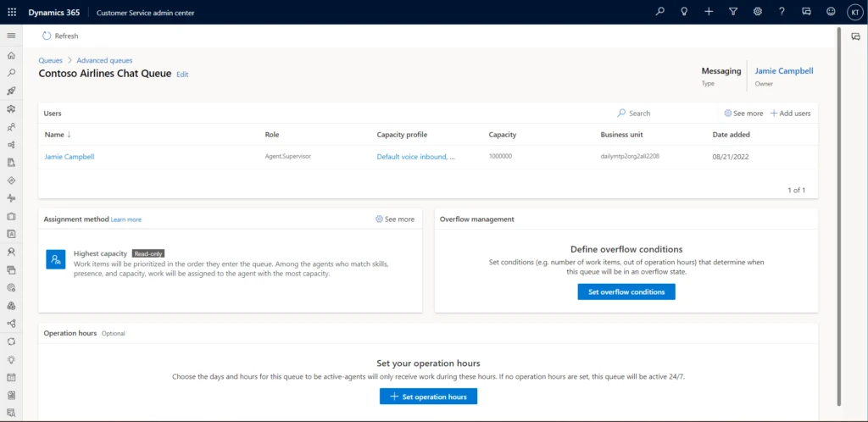Go to Queues breadcrumb
Viewport: 868px width, 422px height.
tap(50, 60)
